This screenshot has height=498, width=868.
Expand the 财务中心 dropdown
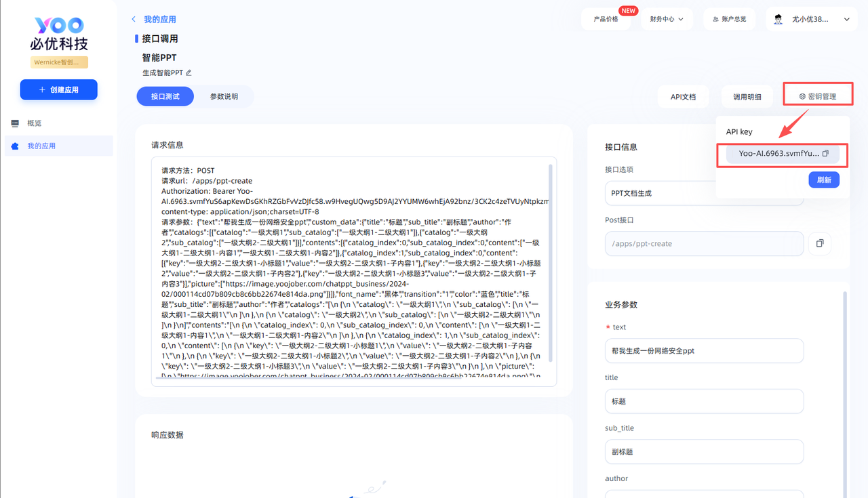pos(666,20)
